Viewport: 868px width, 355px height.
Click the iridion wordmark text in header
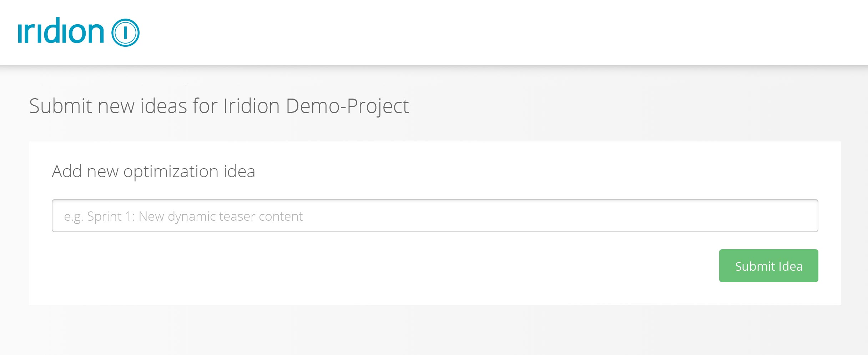point(61,30)
